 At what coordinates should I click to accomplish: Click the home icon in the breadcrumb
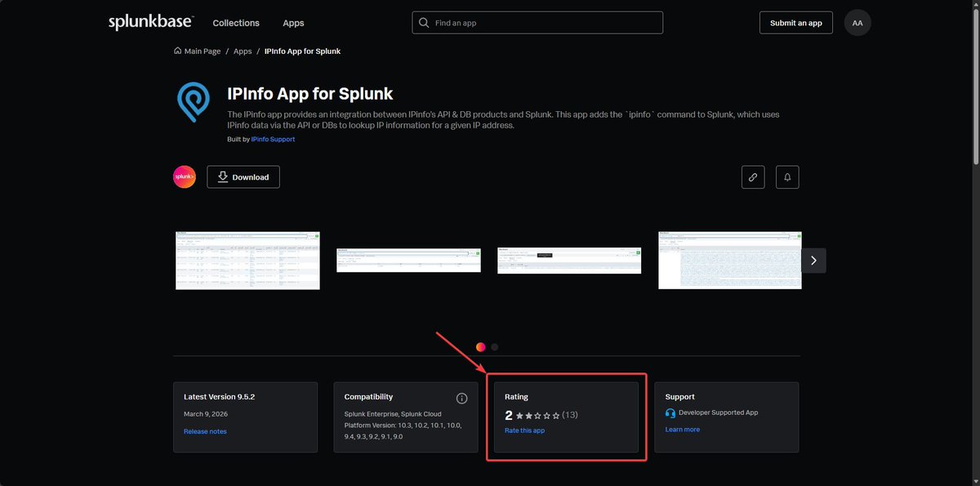click(x=178, y=51)
